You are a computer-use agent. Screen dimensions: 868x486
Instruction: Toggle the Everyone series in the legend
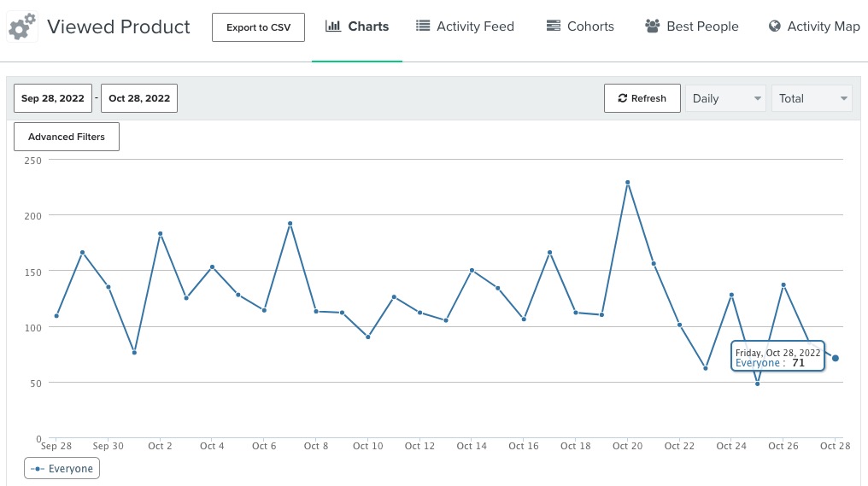pyautogui.click(x=62, y=468)
